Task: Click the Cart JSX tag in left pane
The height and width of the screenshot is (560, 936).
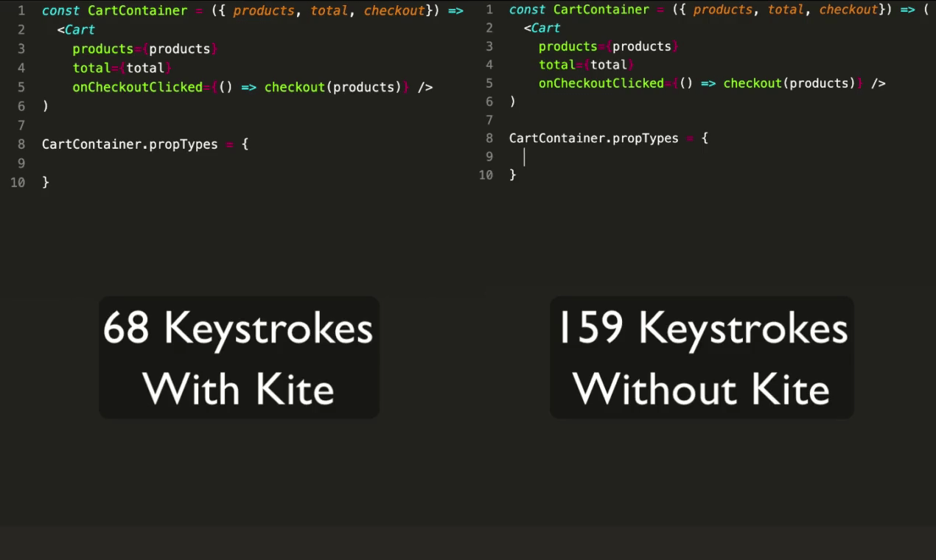Action: 79,29
